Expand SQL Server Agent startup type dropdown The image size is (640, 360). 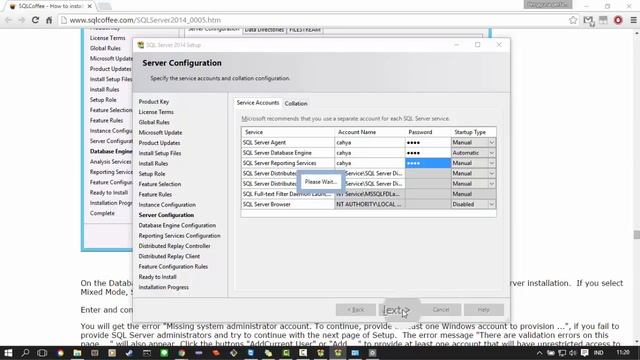click(x=491, y=142)
